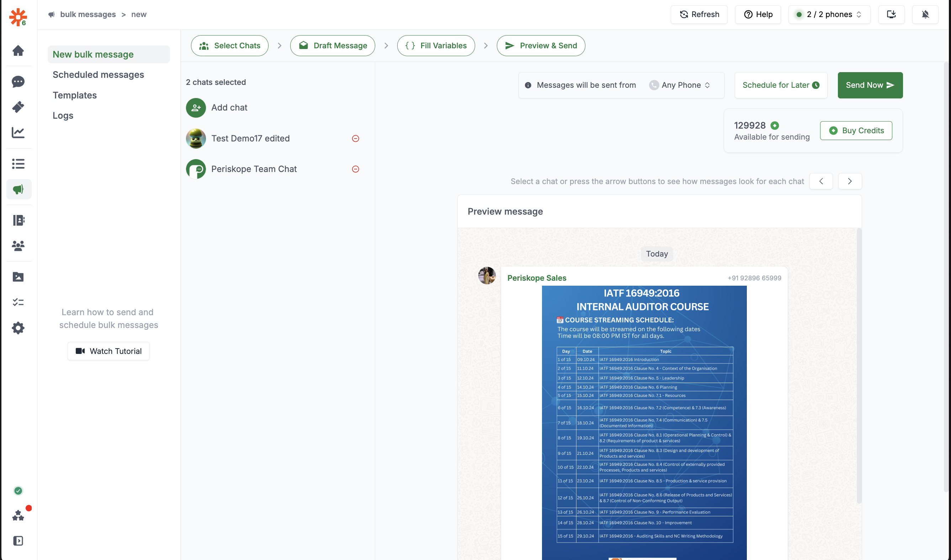Open the Media image sidebar icon

18,276
